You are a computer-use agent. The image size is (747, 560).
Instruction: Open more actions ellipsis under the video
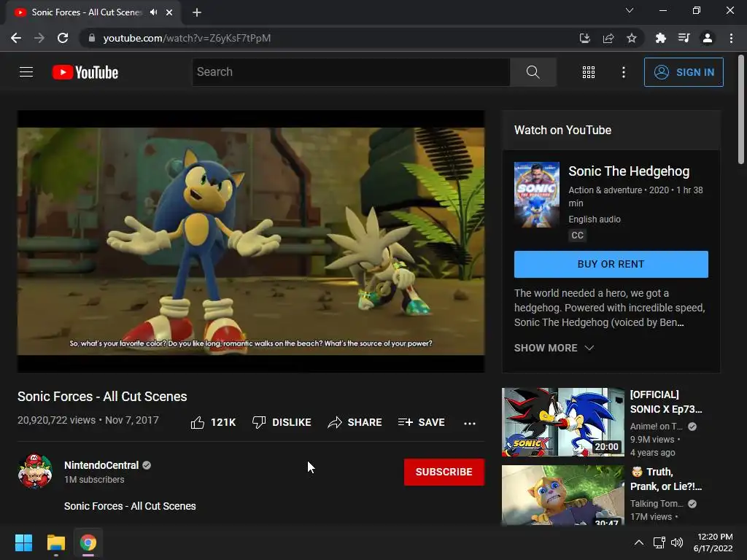coord(470,423)
